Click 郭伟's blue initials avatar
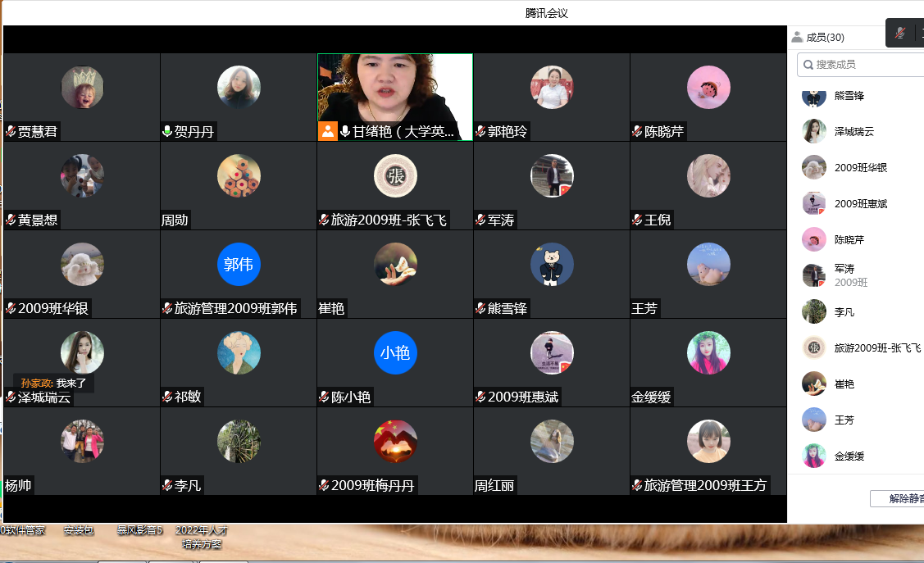Viewport: 924px width, 563px height. [239, 265]
